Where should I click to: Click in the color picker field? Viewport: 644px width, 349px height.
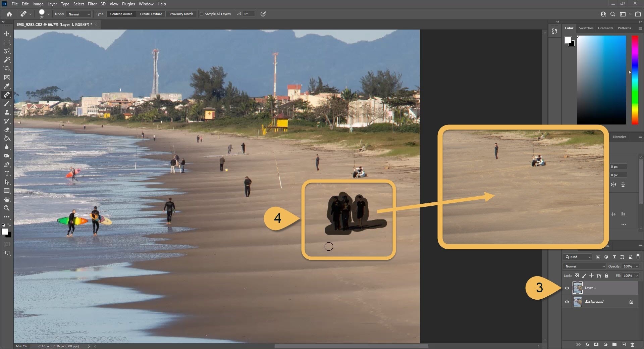(x=601, y=80)
